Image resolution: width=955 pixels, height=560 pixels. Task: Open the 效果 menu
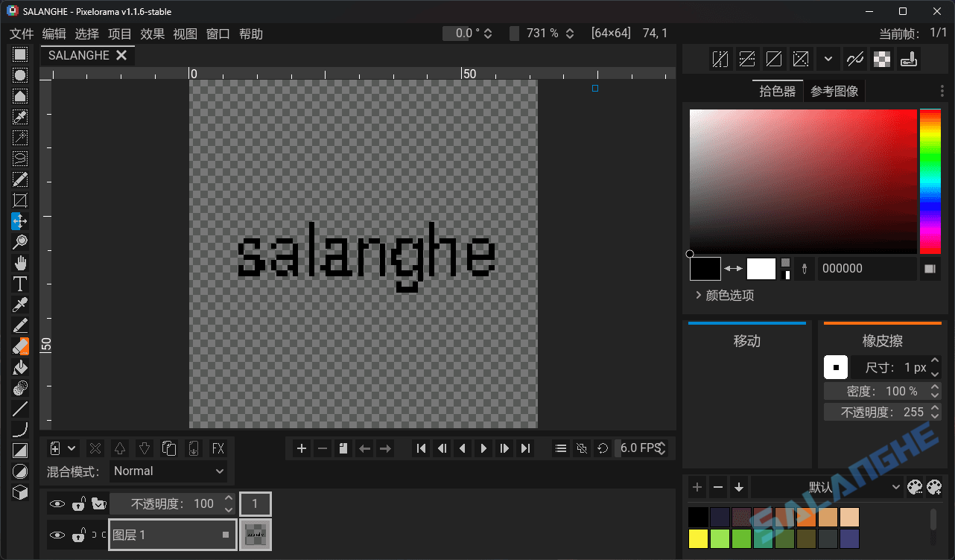point(152,34)
